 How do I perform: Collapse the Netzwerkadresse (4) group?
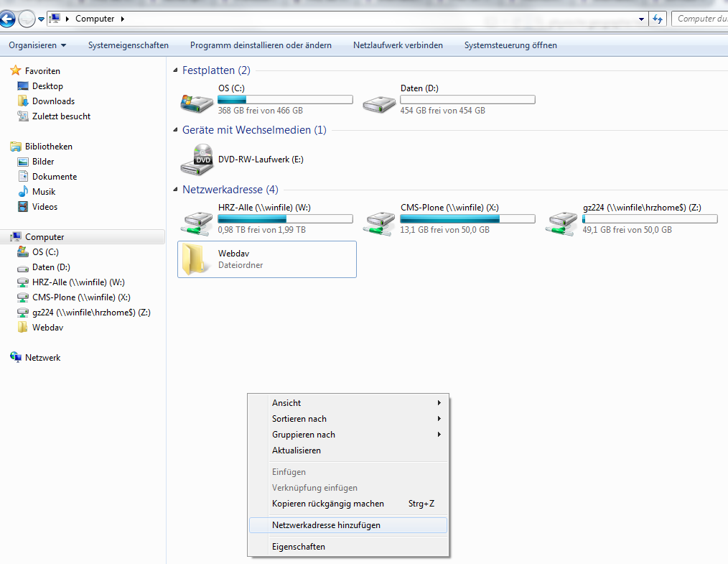coord(175,189)
